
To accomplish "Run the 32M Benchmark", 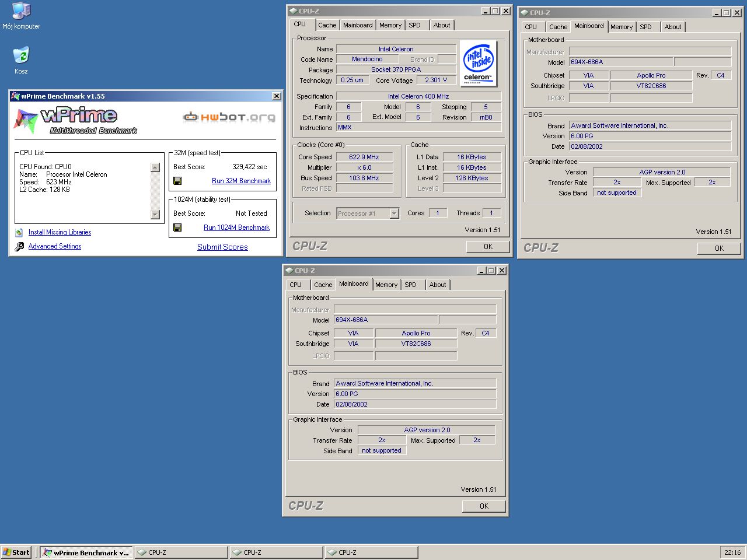I will click(x=241, y=181).
